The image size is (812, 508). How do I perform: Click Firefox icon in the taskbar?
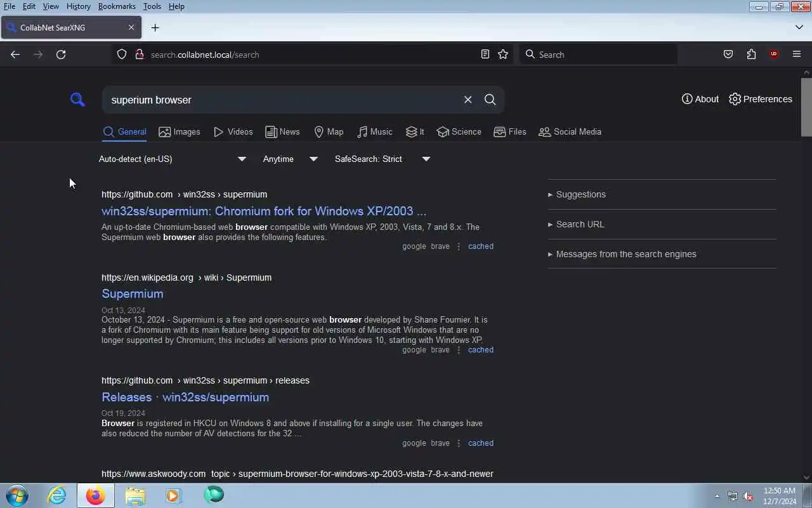coord(96,495)
